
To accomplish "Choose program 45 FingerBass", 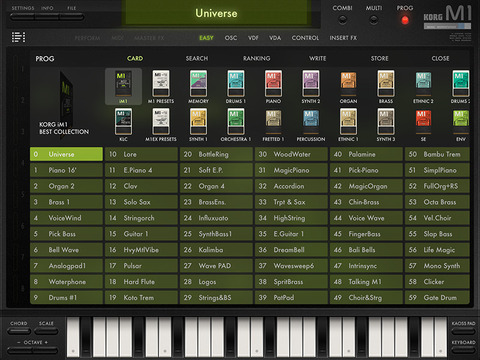I will pyautogui.click(x=366, y=234).
